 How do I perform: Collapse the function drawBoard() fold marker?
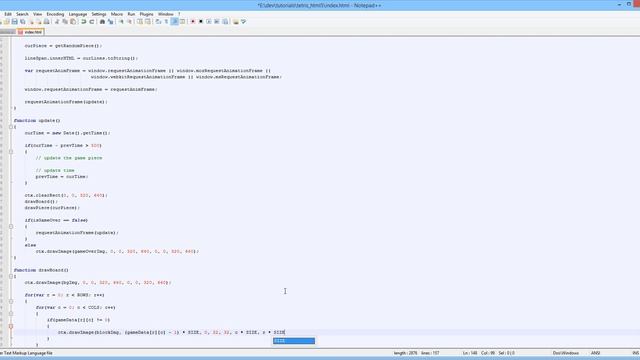point(11,276)
